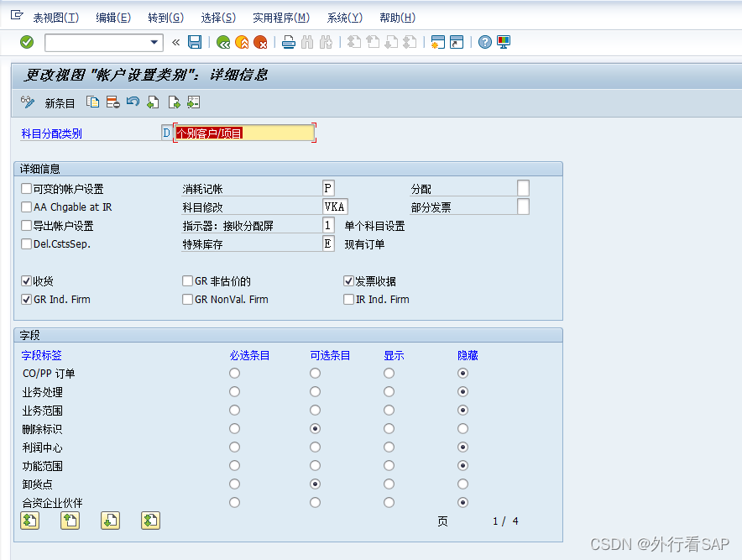Set 利润中心 to 可选条目 radio
The width and height of the screenshot is (742, 560).
(x=315, y=447)
